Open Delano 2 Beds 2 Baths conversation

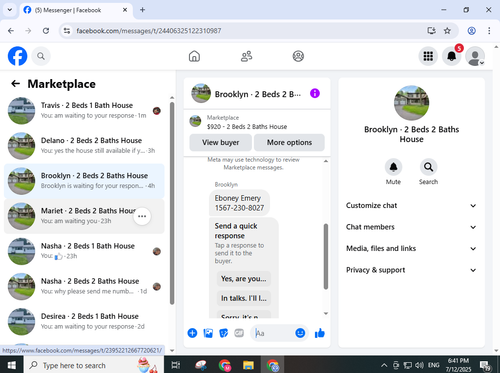click(84, 146)
